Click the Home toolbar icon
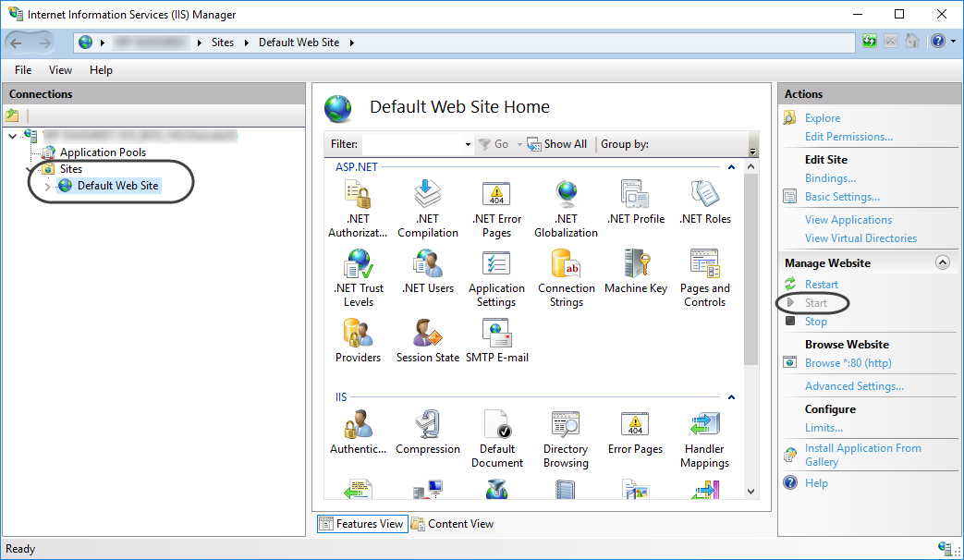The image size is (964, 560). tap(912, 42)
